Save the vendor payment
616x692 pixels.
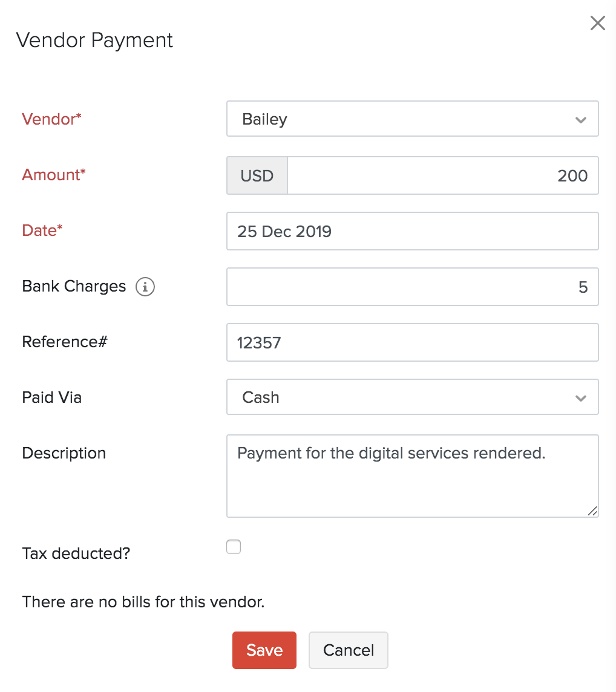click(264, 650)
